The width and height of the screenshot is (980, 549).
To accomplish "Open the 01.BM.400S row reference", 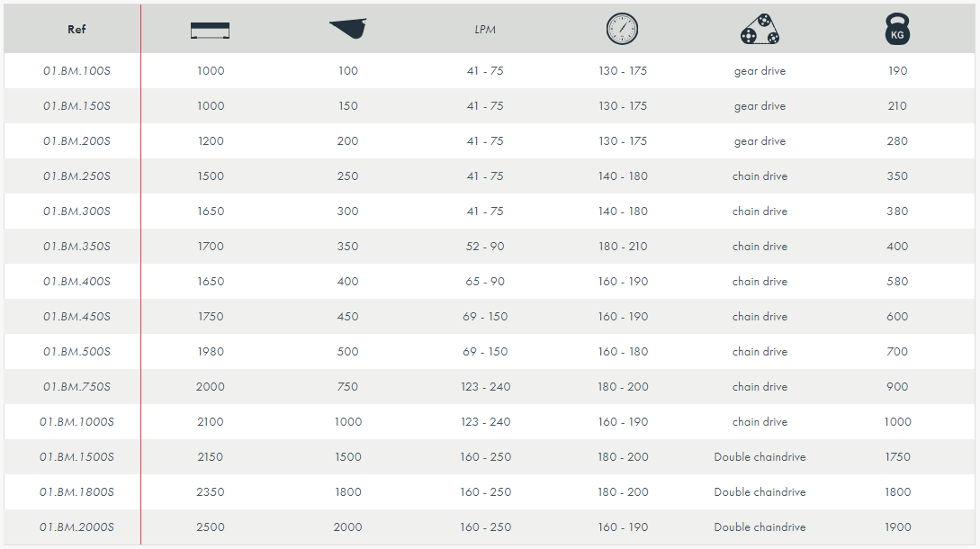I will click(76, 282).
